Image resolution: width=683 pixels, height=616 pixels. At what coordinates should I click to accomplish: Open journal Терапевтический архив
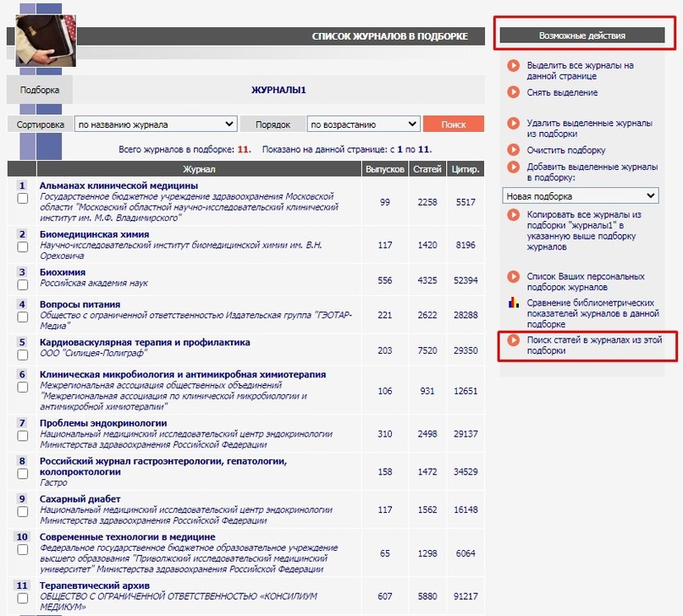point(94,586)
